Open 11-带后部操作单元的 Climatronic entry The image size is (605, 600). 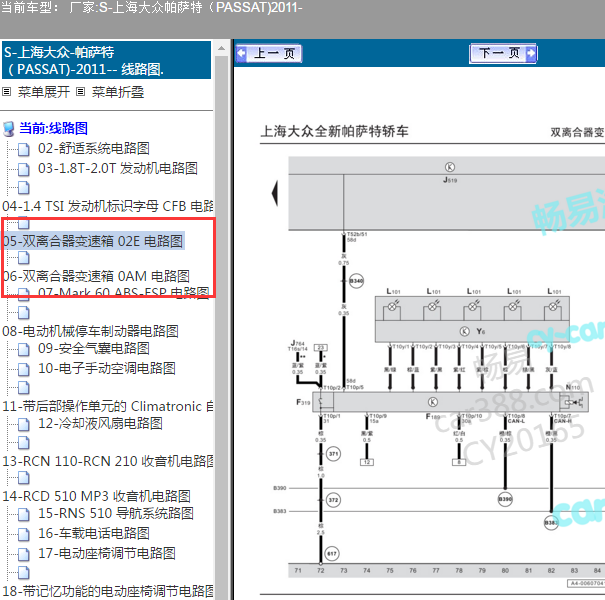click(x=108, y=406)
